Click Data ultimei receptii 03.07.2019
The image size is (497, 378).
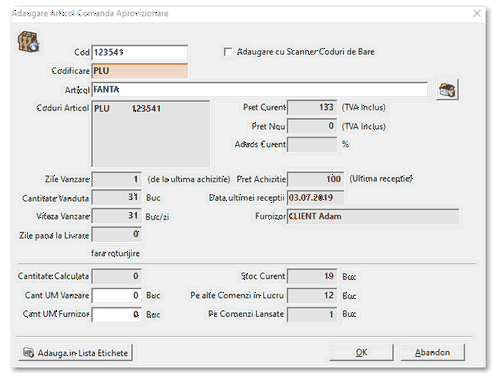pyautogui.click(x=315, y=198)
